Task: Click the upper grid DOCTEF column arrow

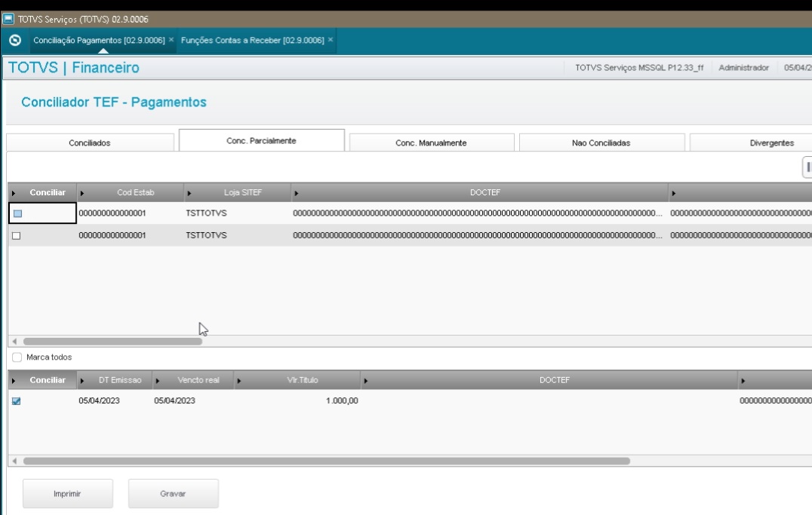Action: (x=297, y=193)
